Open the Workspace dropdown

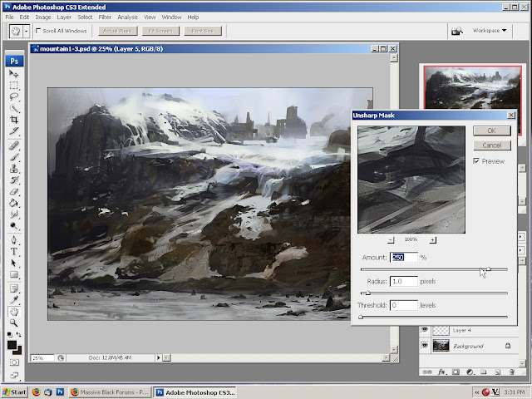click(490, 31)
